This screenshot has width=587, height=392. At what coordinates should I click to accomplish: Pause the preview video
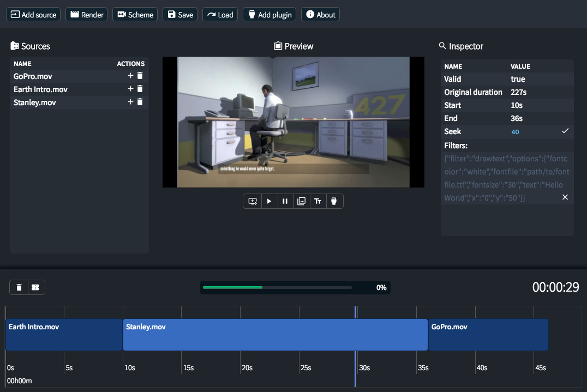285,201
